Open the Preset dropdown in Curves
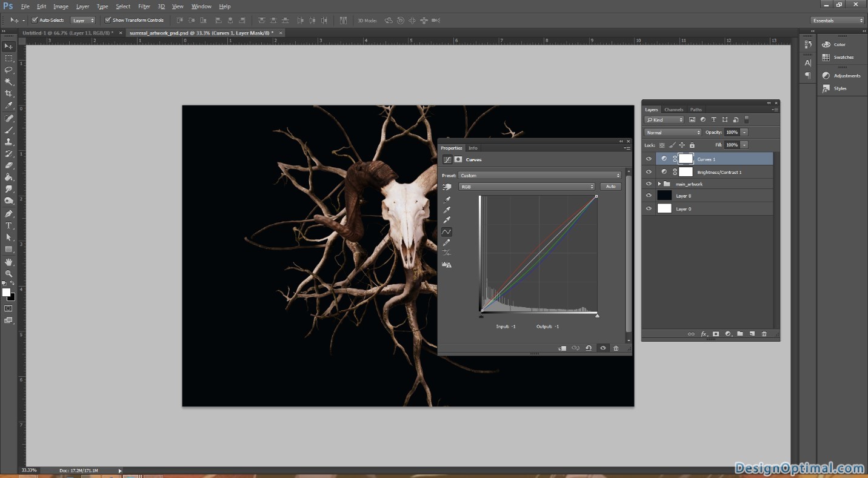The width and height of the screenshot is (868, 478). pos(540,175)
